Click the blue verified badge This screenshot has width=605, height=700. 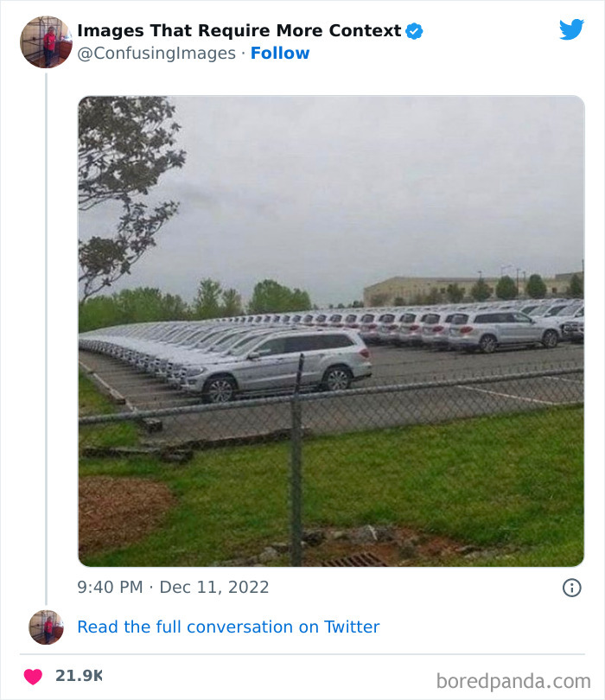[414, 31]
